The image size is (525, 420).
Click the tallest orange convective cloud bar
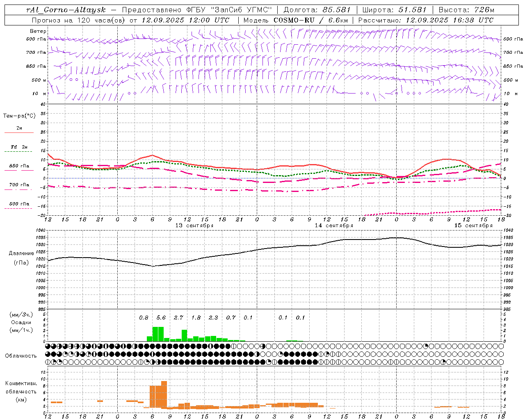click(x=164, y=395)
